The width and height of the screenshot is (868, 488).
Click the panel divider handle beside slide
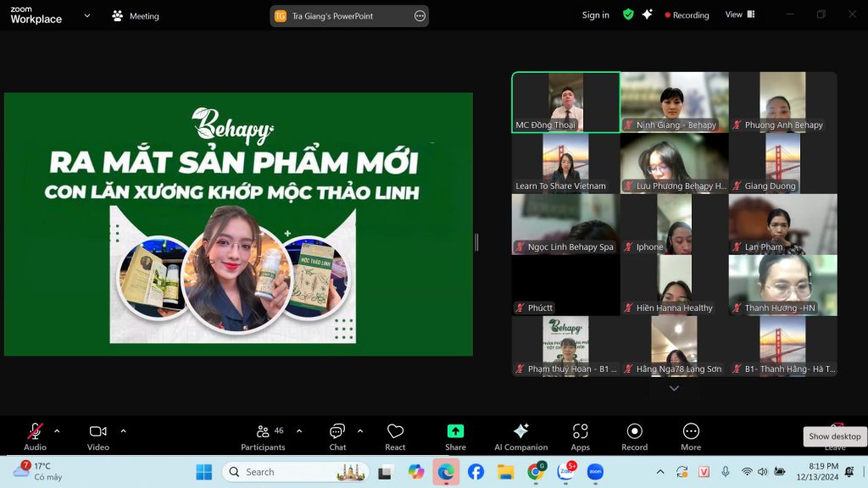tap(476, 241)
